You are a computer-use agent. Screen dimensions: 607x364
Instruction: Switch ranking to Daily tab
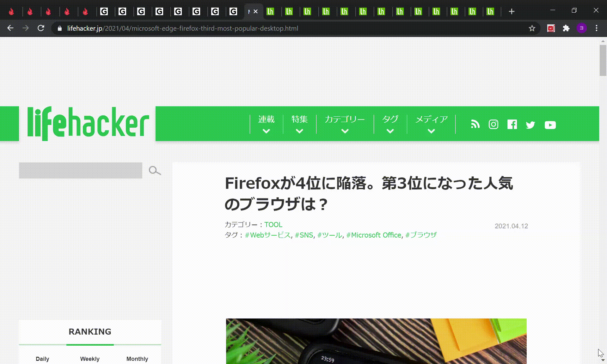42,359
